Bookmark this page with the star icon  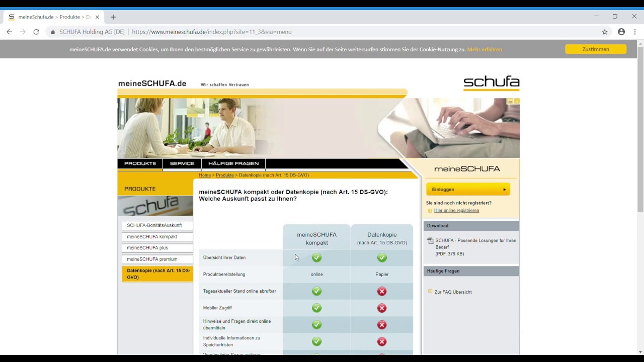pyautogui.click(x=605, y=32)
